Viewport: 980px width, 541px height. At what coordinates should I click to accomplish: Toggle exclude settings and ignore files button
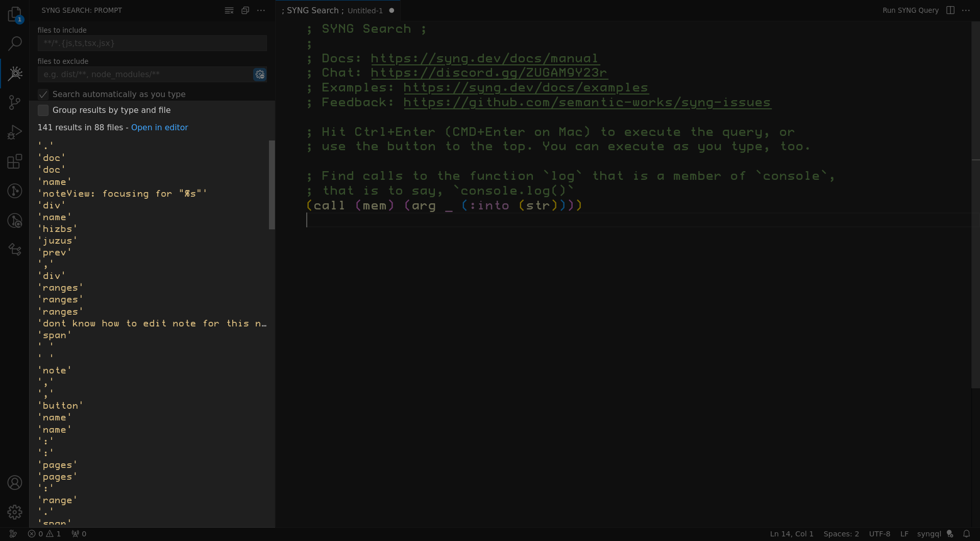coord(260,75)
